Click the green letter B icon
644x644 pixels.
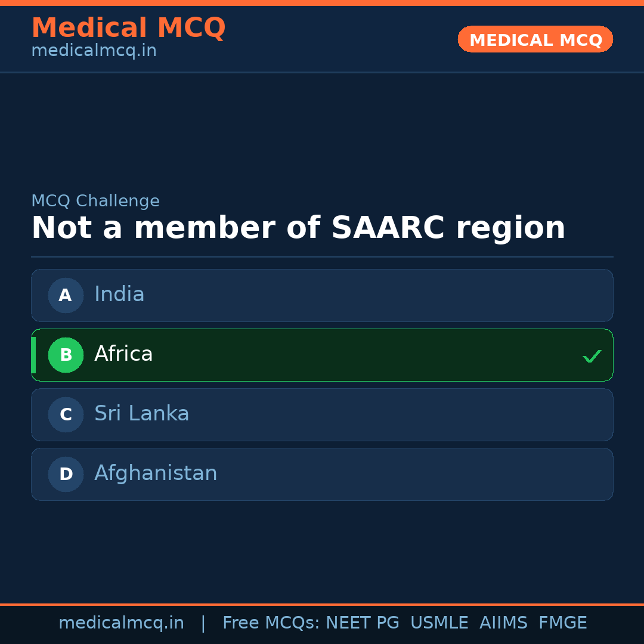(66, 355)
